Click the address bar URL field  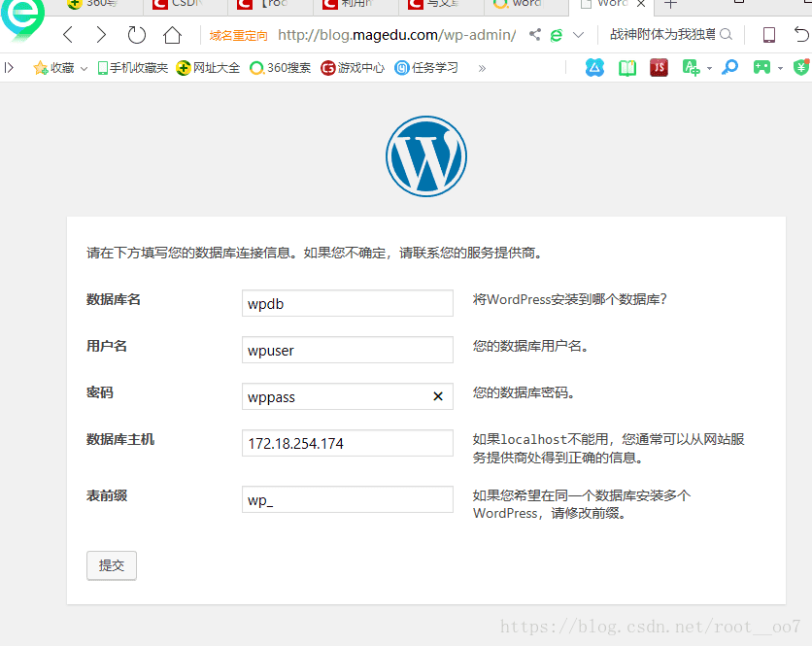[396, 35]
